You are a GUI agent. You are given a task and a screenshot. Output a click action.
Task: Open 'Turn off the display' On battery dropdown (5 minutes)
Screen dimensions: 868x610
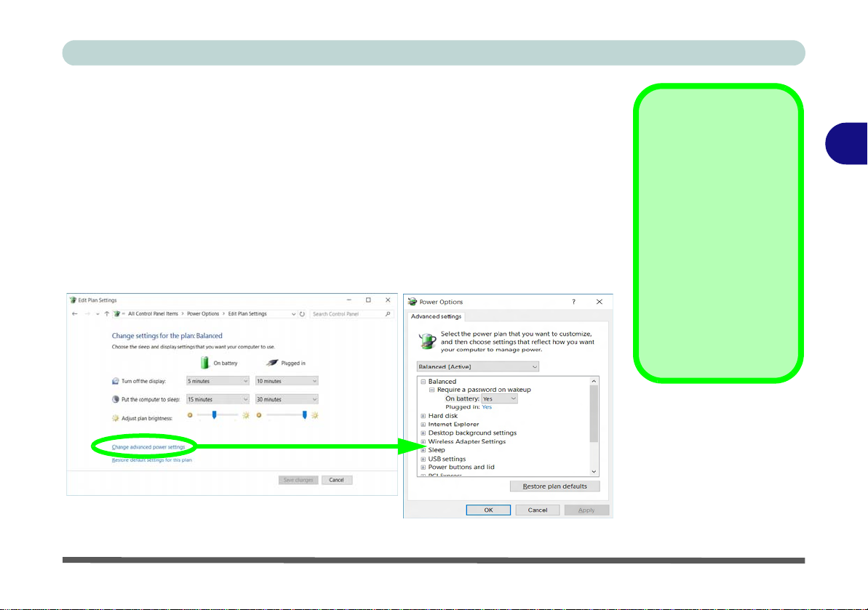point(218,381)
